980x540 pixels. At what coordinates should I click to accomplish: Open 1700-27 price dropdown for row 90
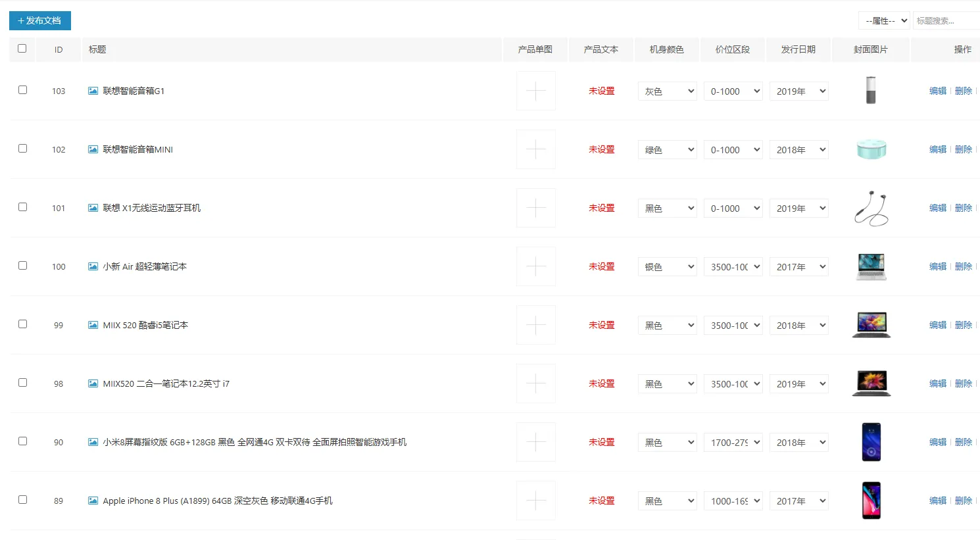[x=733, y=443]
